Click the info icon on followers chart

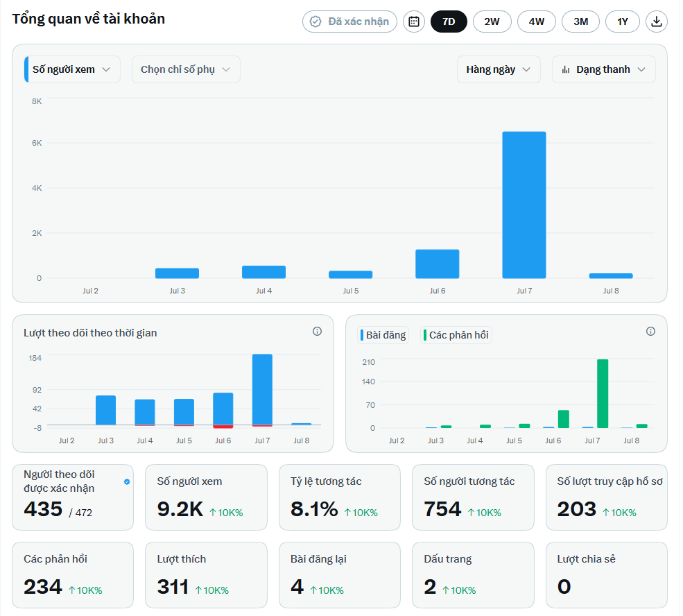(x=317, y=332)
